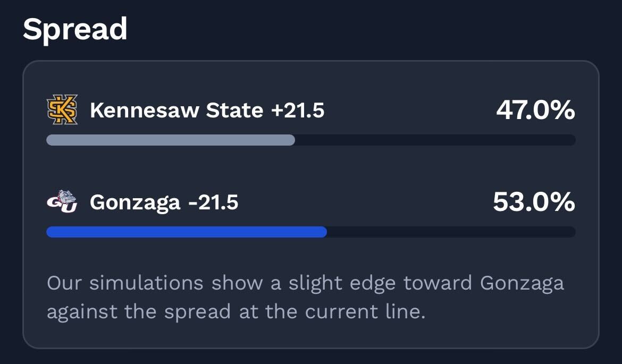The image size is (622, 364).
Task: Click 'current line' in the description
Action: [x=365, y=311]
